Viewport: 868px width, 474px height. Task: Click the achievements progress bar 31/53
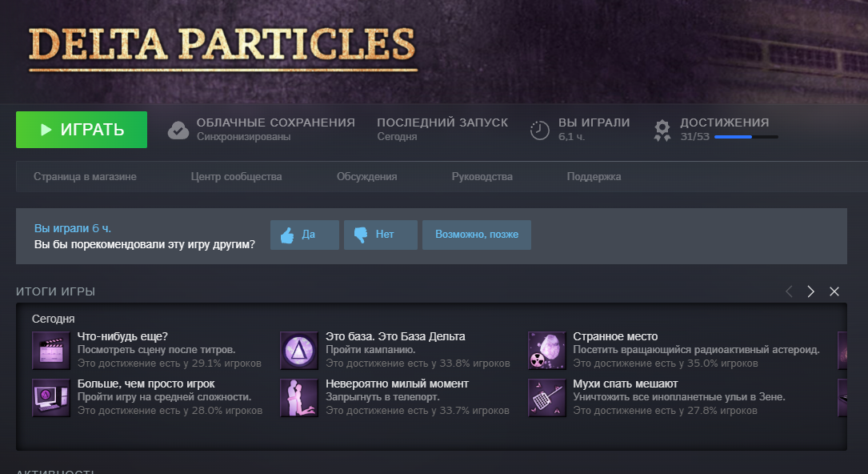746,137
